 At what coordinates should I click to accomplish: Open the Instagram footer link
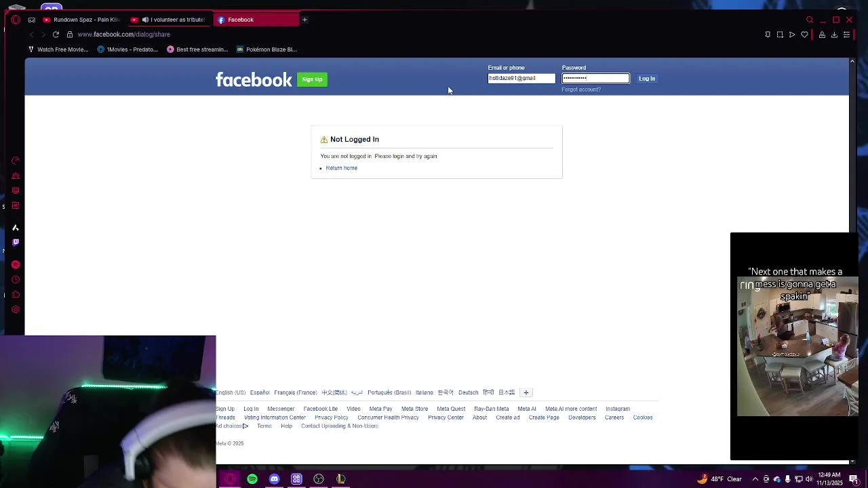coord(618,409)
